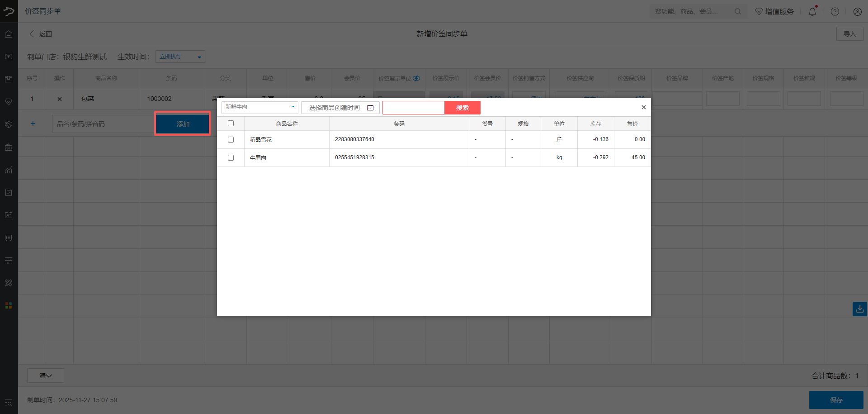The width and height of the screenshot is (868, 414).
Task: Click the red 搜索 button
Action: point(462,108)
